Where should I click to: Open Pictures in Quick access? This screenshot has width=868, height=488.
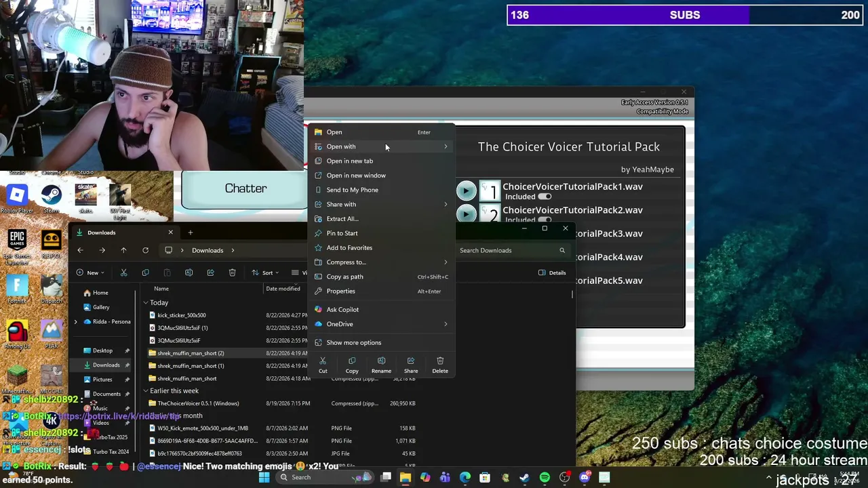[102, 380]
